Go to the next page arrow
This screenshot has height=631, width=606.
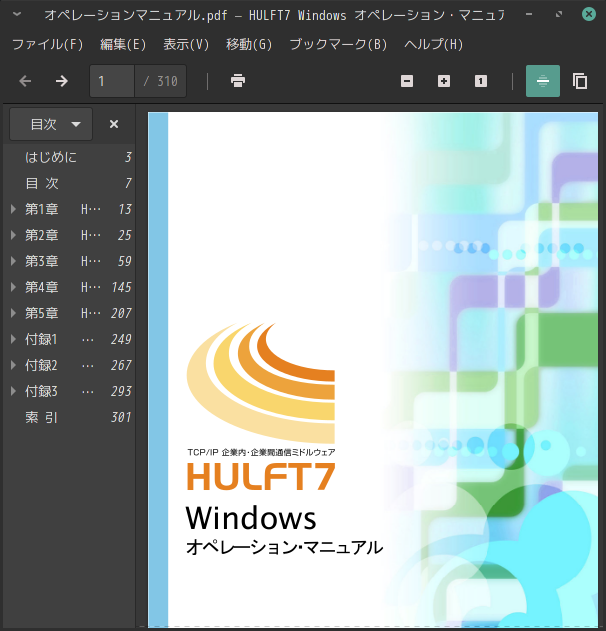point(62,81)
